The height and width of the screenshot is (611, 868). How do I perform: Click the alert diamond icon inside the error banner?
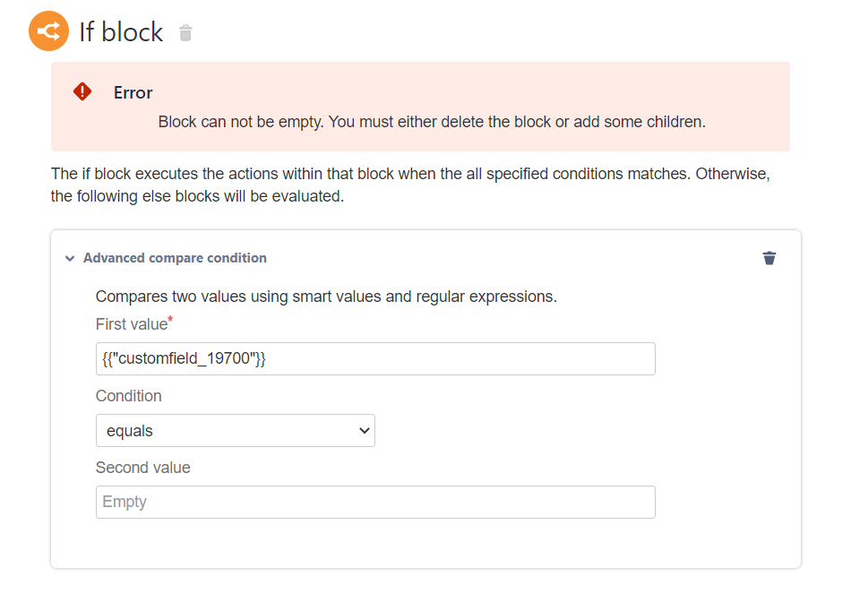tap(81, 90)
